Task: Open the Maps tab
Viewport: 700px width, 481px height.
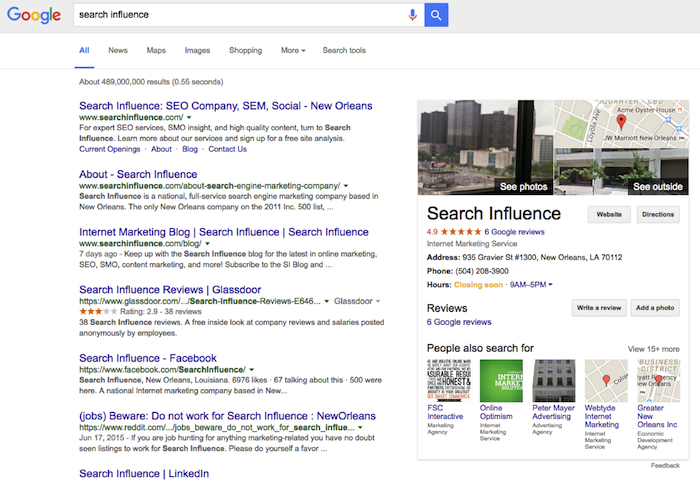Action: 156,50
